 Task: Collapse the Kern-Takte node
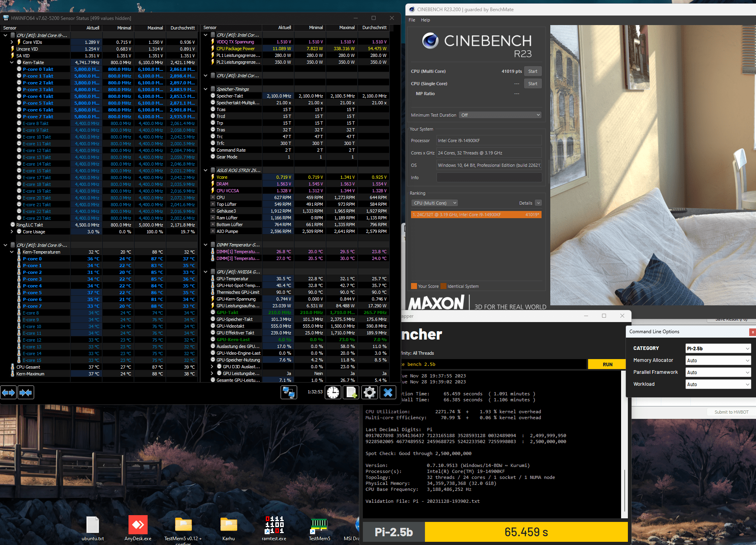pos(12,63)
